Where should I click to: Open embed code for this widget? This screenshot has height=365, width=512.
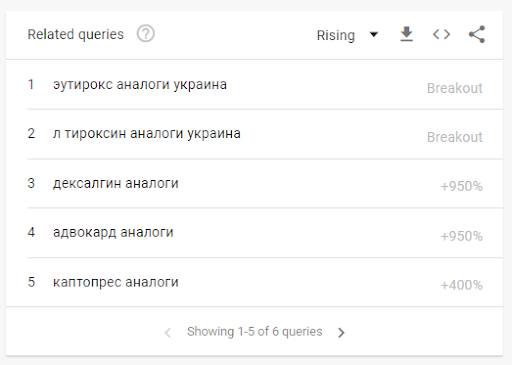(x=441, y=34)
